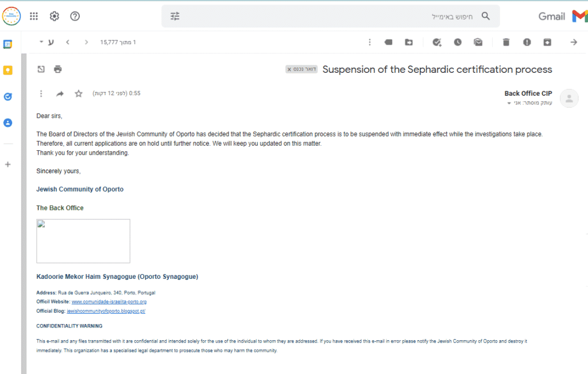Open the Official Blog link
The height and width of the screenshot is (374, 588).
click(x=106, y=311)
